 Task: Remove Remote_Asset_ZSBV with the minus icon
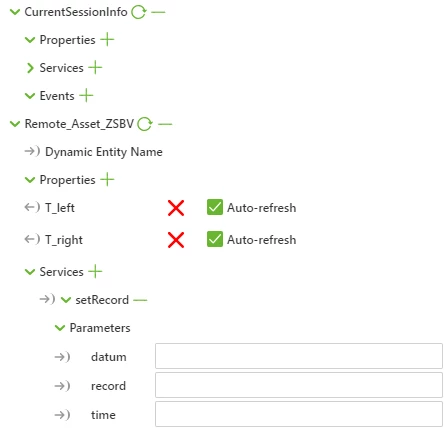(165, 124)
